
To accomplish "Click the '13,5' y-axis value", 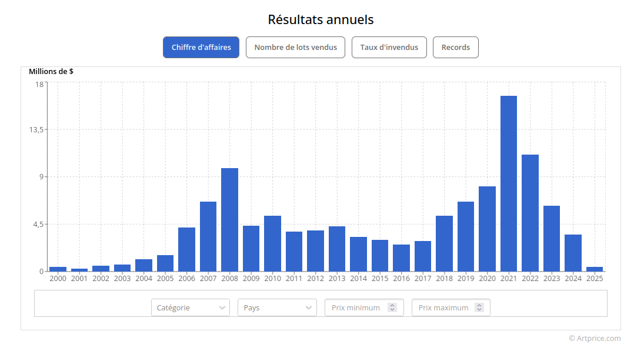I will tap(36, 130).
